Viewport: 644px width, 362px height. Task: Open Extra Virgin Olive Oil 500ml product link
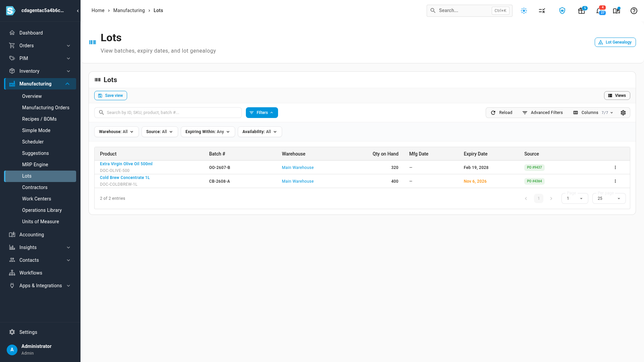(126, 164)
